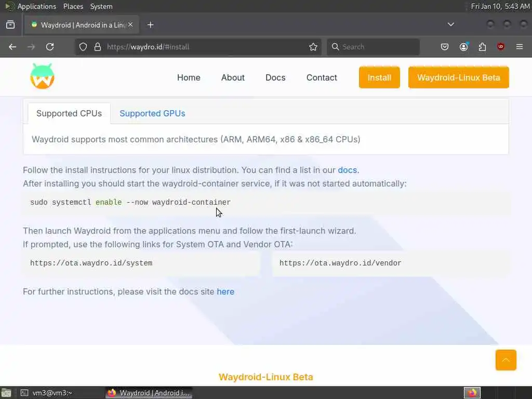Image resolution: width=532 pixels, height=399 pixels.
Task: Click the ota.waydro.id/vendor URL text
Action: 340,263
